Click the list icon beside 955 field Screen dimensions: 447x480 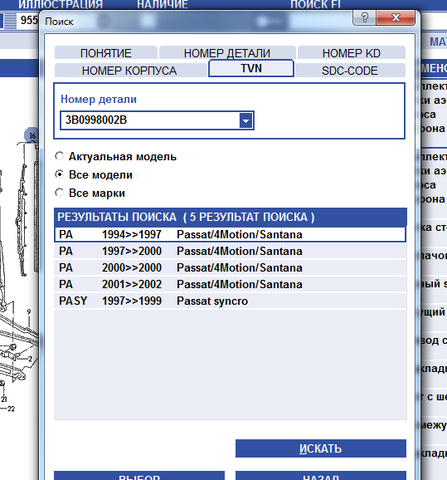click(10, 21)
